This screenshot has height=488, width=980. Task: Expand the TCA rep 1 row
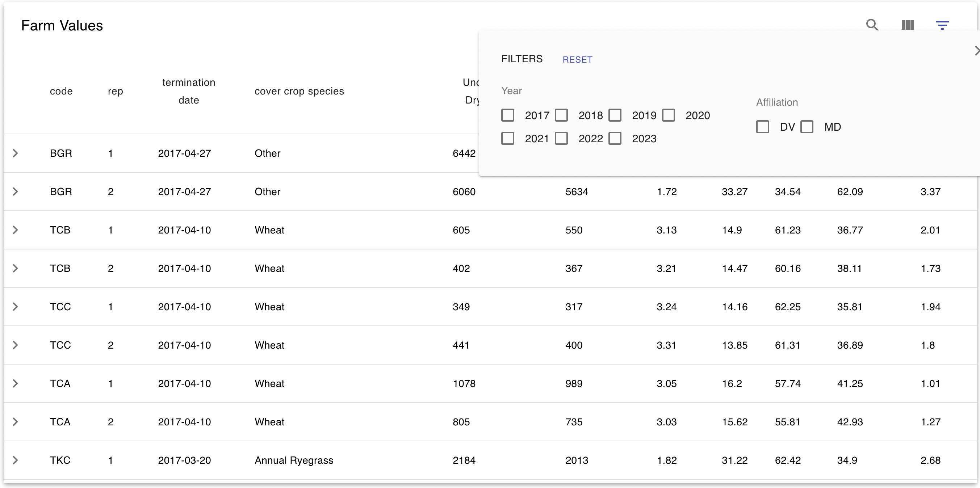(x=16, y=383)
